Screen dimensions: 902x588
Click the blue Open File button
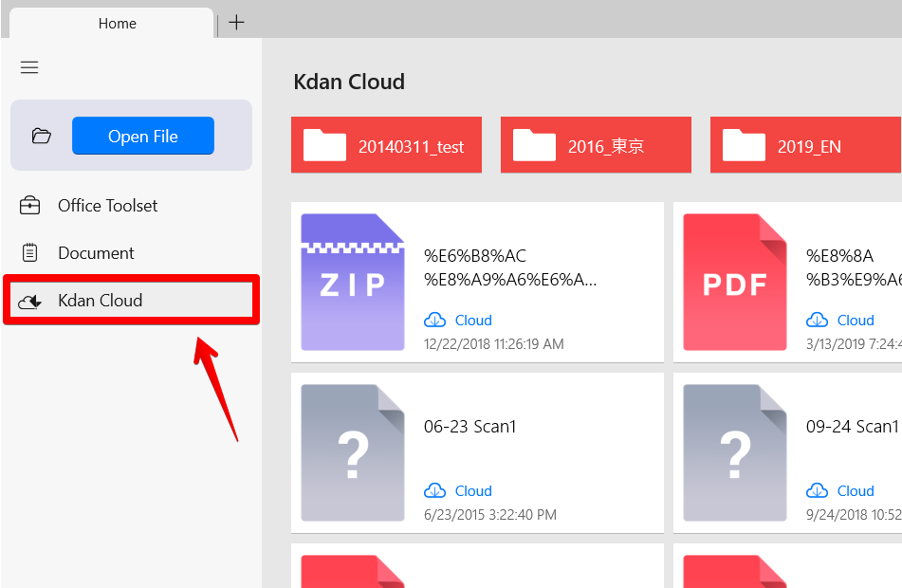[142, 136]
